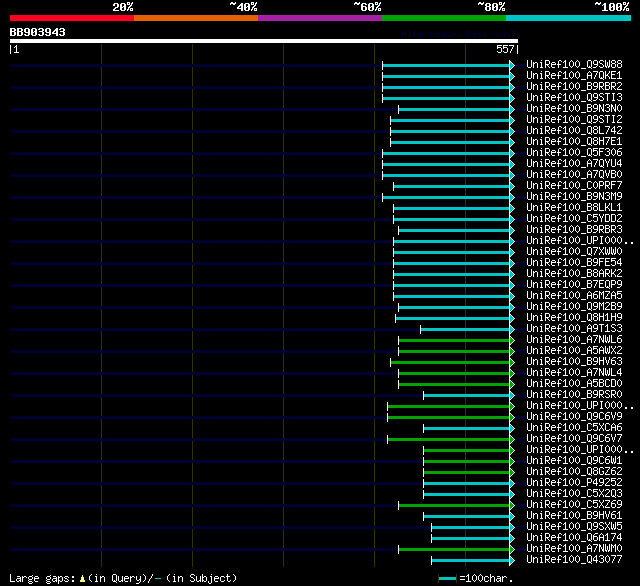Click the 100char scale bar legend
640x586 pixels.
447,578
